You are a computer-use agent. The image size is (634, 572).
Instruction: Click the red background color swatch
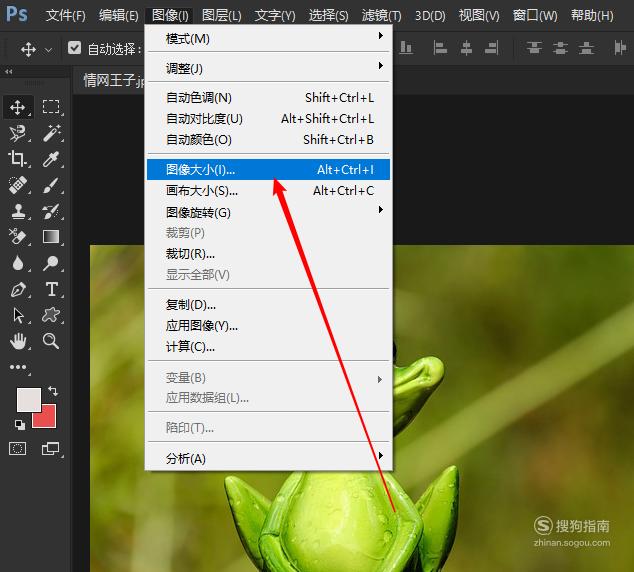click(48, 419)
